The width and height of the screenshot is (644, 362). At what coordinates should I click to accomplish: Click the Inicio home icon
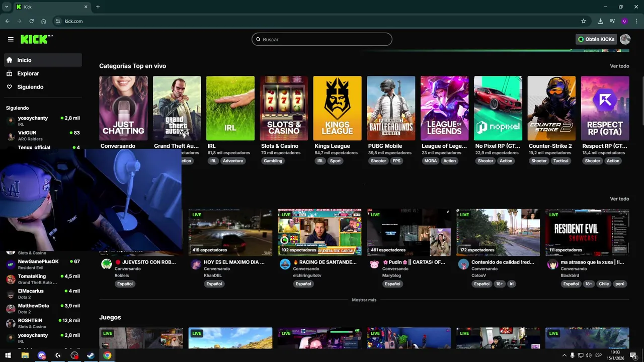(10, 60)
